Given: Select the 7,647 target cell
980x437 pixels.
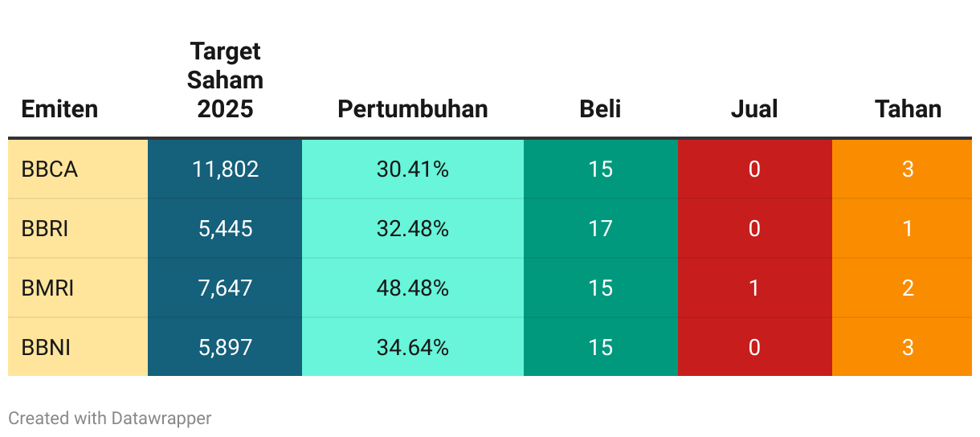Looking at the screenshot, I should (x=225, y=288).
